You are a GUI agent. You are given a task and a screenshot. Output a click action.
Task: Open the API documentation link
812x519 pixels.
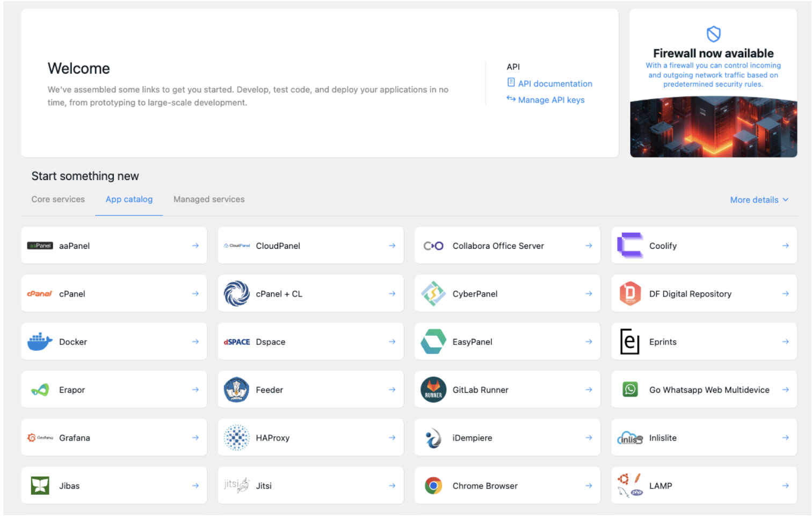[555, 84]
